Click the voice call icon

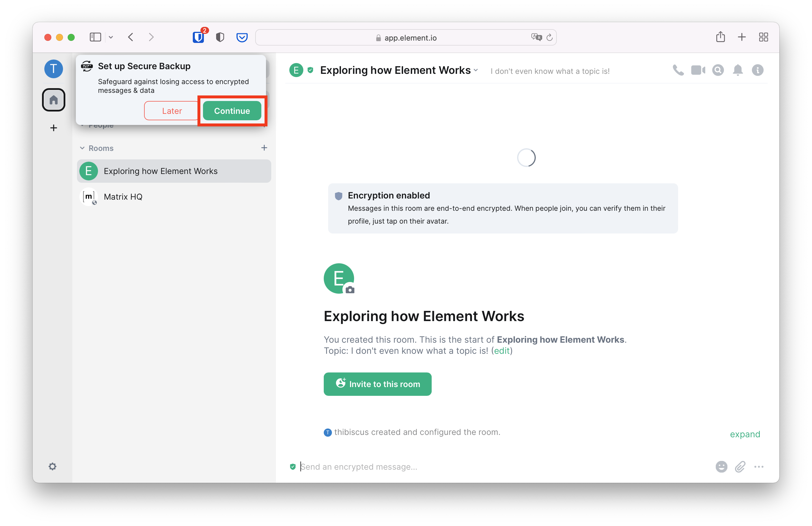tap(679, 70)
